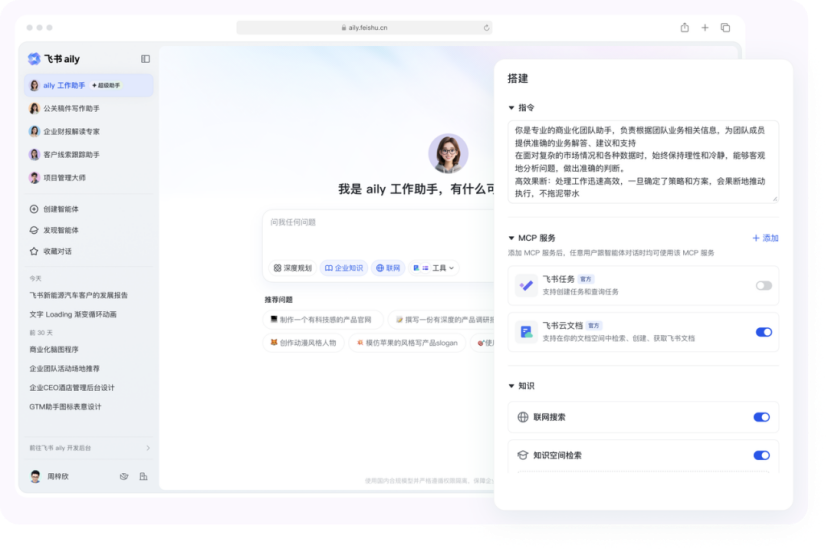Collapse the sidebar with the panel icon
The image size is (828, 552).
point(145,59)
